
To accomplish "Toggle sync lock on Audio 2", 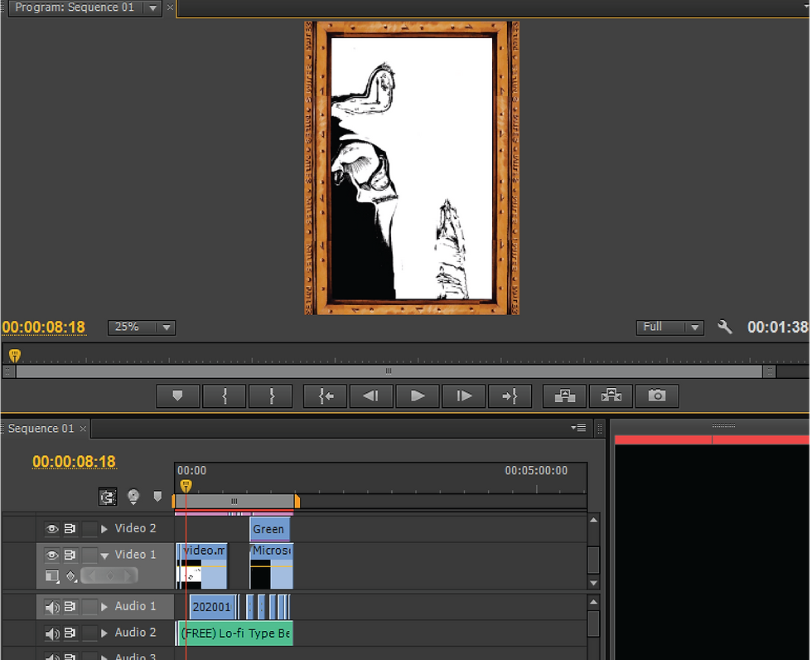I will [x=70, y=633].
